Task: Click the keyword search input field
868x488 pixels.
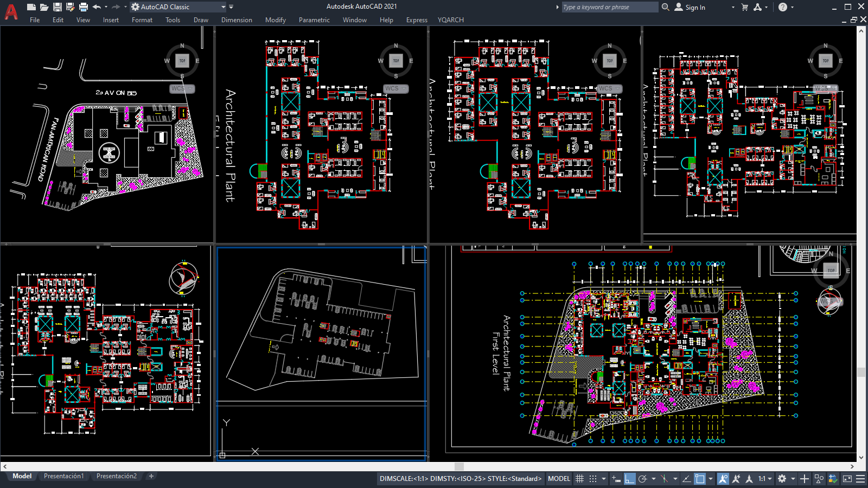Action: click(609, 7)
